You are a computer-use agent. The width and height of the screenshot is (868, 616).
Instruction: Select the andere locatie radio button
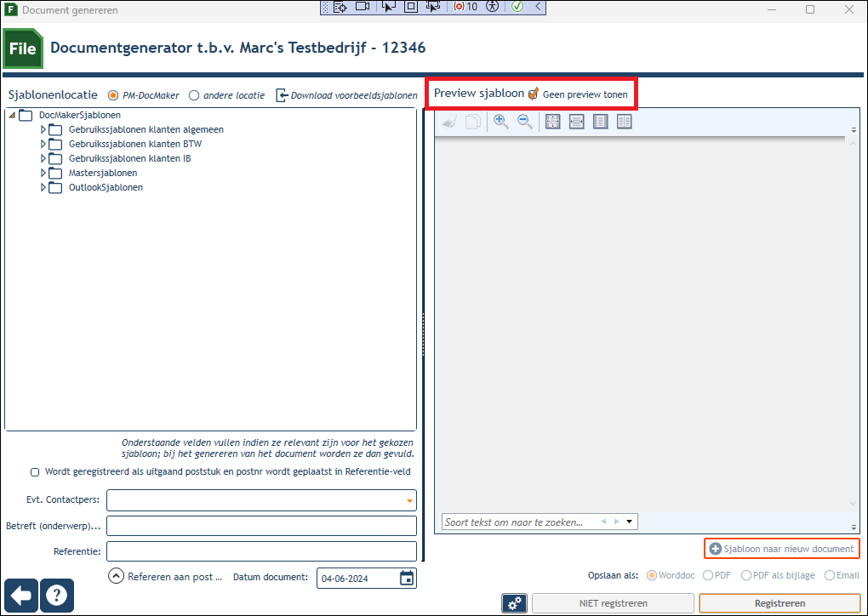[194, 95]
